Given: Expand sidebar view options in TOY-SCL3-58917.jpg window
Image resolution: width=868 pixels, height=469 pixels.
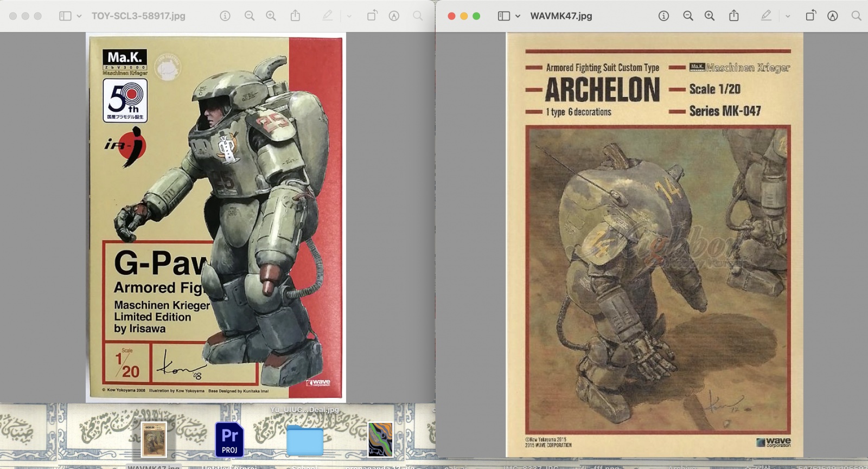Looking at the screenshot, I should [x=79, y=16].
